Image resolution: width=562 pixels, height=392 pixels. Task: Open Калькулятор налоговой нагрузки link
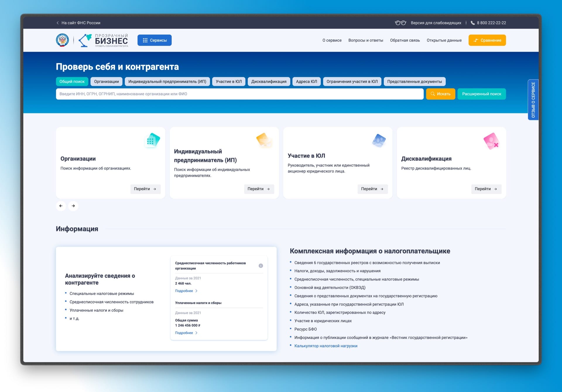tap(325, 346)
